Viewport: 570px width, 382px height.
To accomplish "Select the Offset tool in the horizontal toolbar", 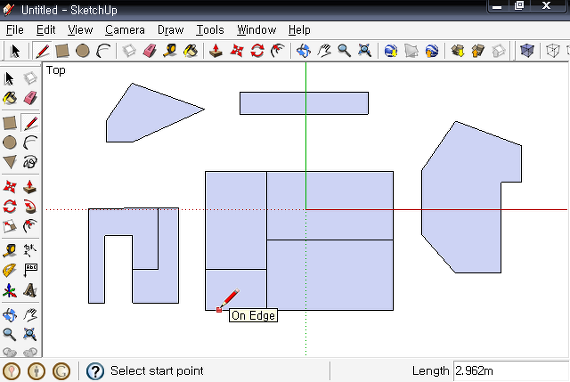I will (278, 51).
